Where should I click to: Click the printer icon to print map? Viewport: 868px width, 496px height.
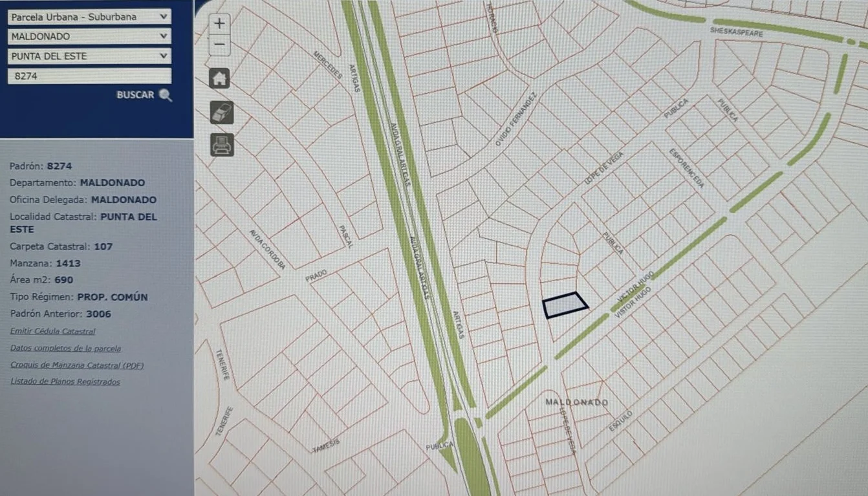[x=221, y=146]
